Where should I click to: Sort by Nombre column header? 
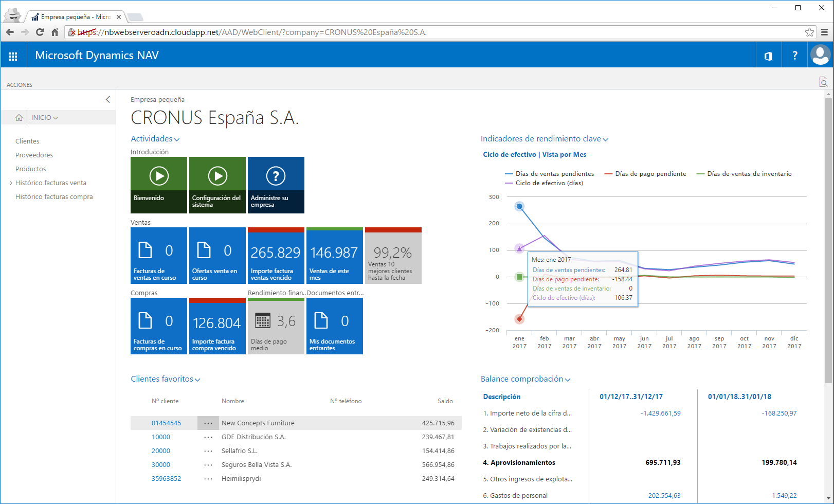point(233,401)
